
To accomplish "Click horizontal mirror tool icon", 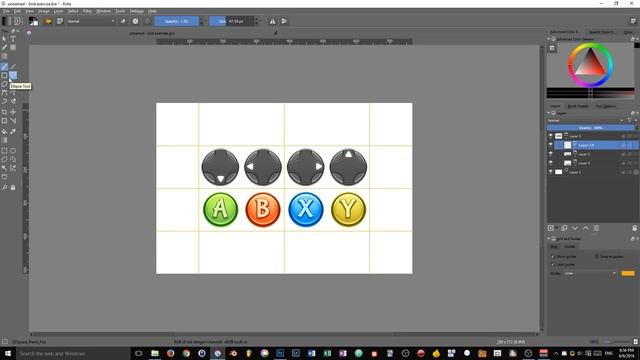I will [272, 21].
